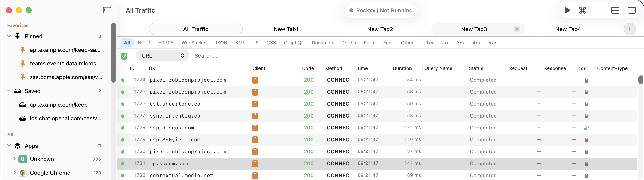Image resolution: width=644 pixels, height=180 pixels.
Task: Filter by HTTP protocol
Action: point(144,43)
